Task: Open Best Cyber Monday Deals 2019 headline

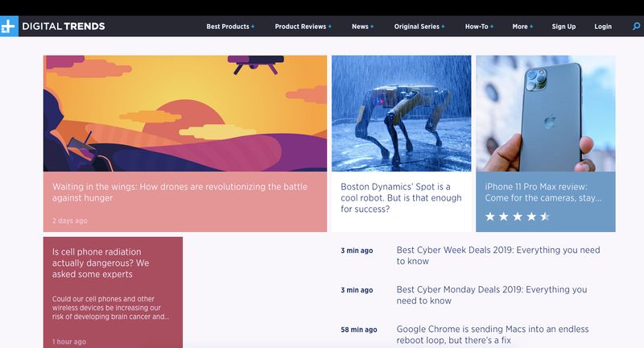Action: (x=492, y=295)
